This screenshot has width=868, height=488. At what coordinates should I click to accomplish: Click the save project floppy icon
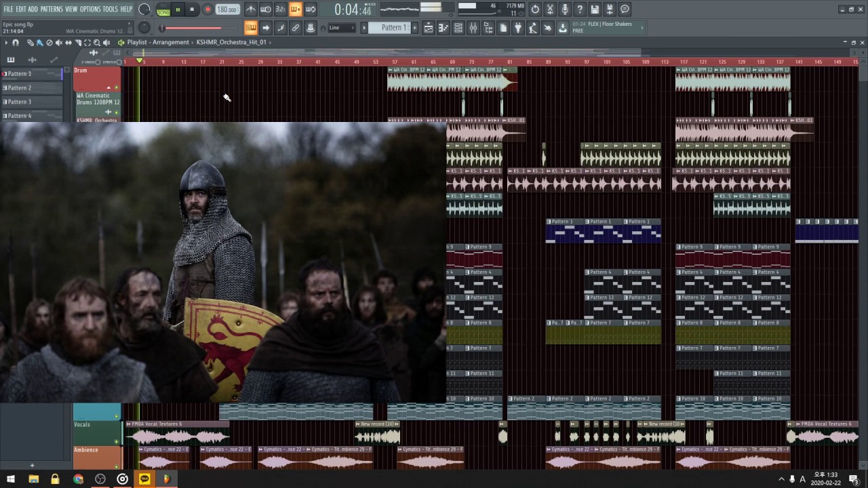[x=595, y=9]
